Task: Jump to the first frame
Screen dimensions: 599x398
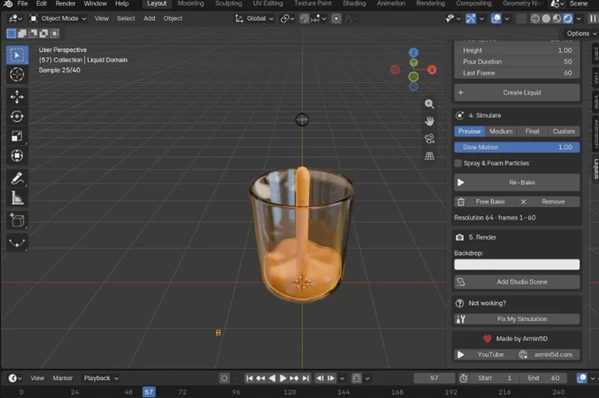Action: [x=249, y=378]
